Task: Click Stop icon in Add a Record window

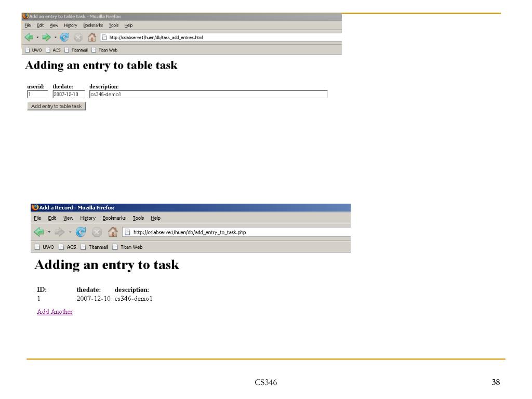Action: 97,232
